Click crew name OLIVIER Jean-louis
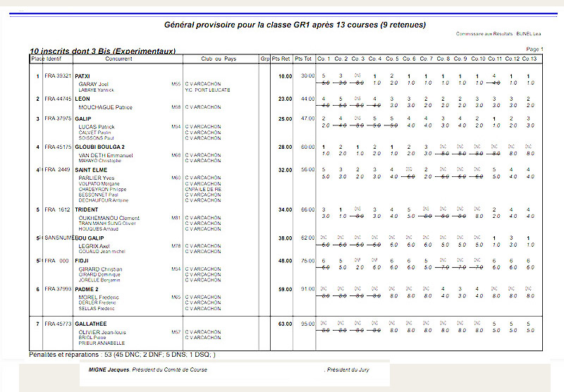The height and width of the screenshot is (392, 564). pyautogui.click(x=102, y=332)
